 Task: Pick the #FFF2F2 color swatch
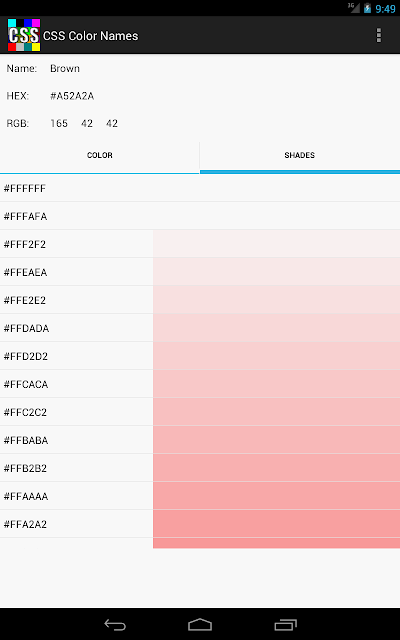click(276, 244)
